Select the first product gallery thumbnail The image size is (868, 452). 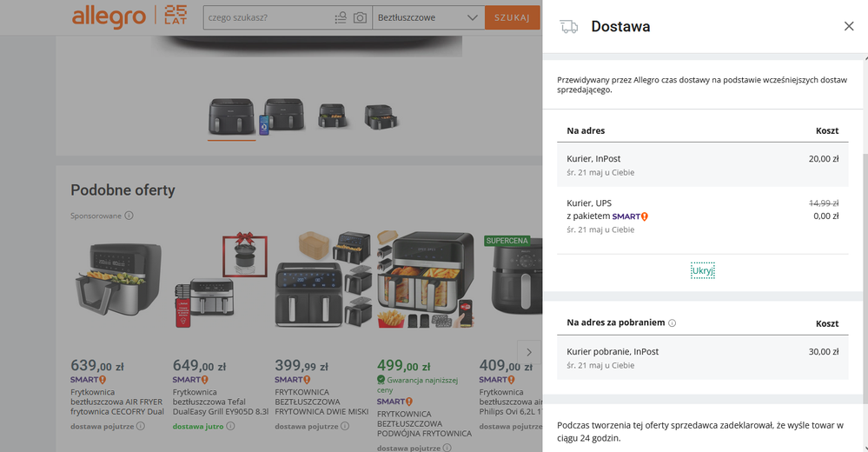point(231,116)
